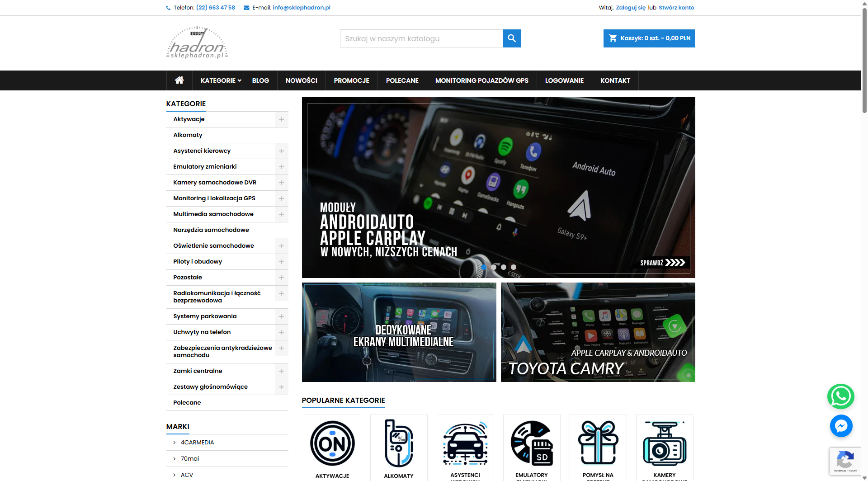Click the Zaloguj się link

pos(631,8)
